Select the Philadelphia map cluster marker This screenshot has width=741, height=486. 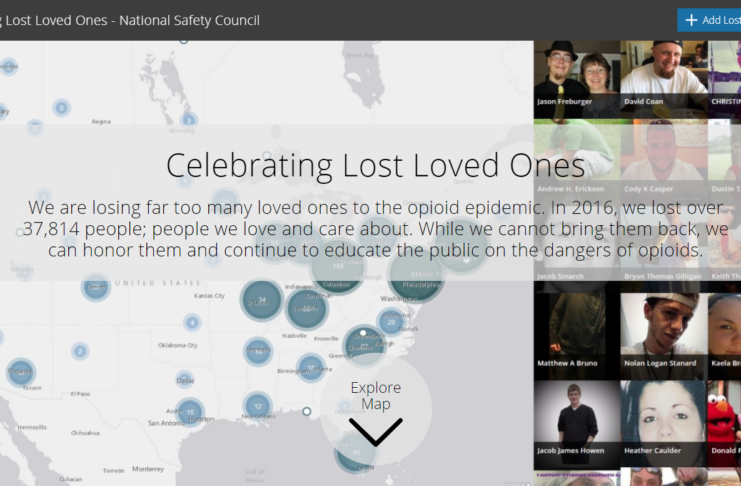[416, 275]
